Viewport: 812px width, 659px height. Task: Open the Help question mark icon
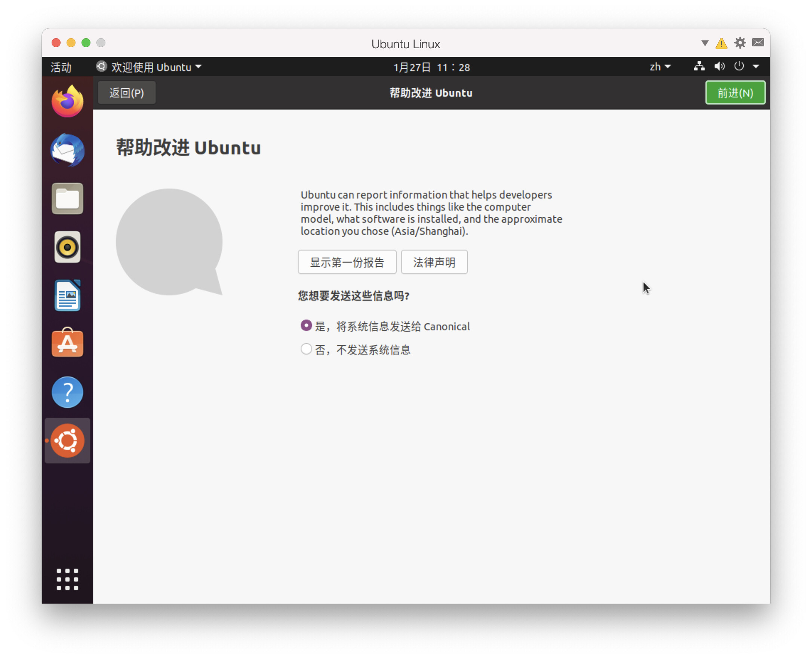click(68, 392)
